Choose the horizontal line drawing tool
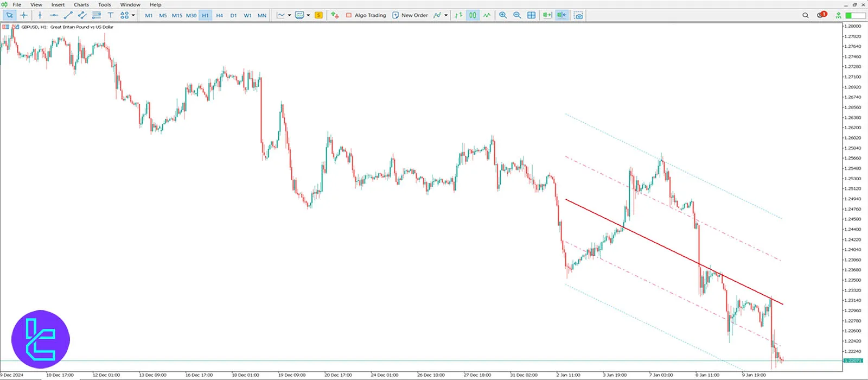The width and height of the screenshot is (868, 380). 54,15
